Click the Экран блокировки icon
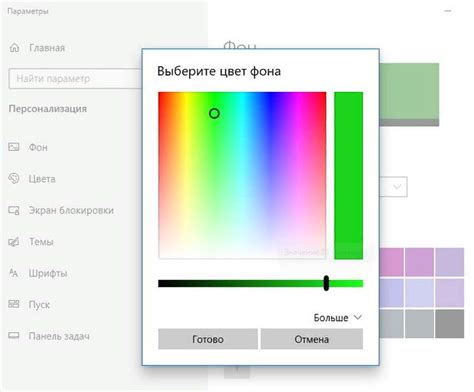Image resolution: width=474 pixels, height=392 pixels. pyautogui.click(x=14, y=210)
